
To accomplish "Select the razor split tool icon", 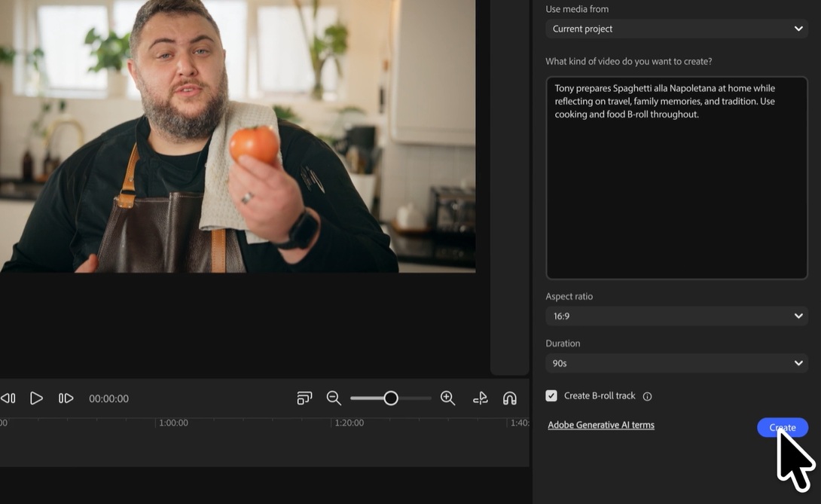I will 481,398.
